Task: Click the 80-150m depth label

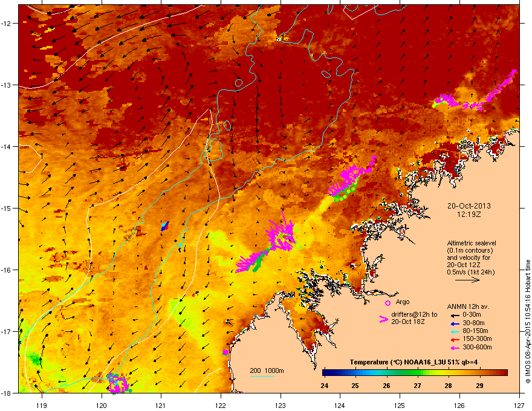Action: coord(475,331)
